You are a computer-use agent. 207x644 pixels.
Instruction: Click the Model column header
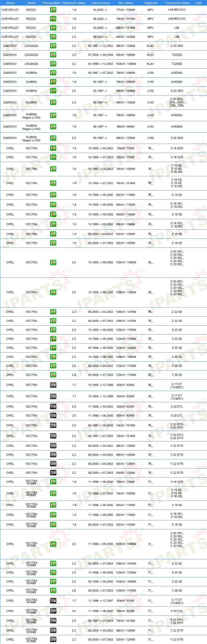tap(31, 3)
